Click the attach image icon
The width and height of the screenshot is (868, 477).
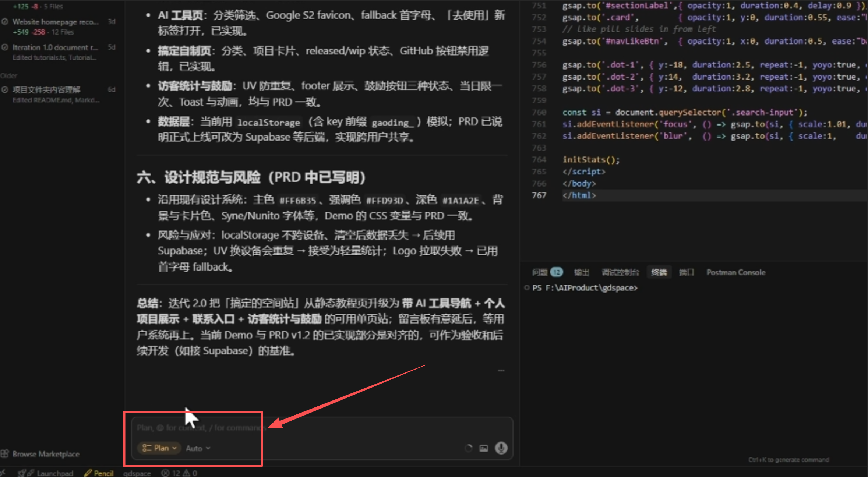coord(484,448)
